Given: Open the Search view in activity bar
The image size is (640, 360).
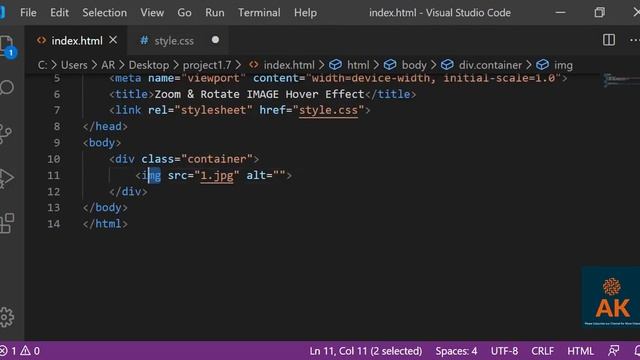Looking at the screenshot, I should [x=7, y=87].
